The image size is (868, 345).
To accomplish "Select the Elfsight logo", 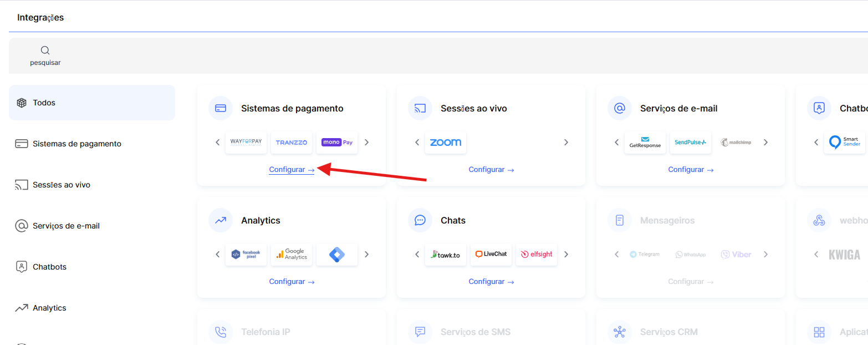I will click(x=537, y=255).
